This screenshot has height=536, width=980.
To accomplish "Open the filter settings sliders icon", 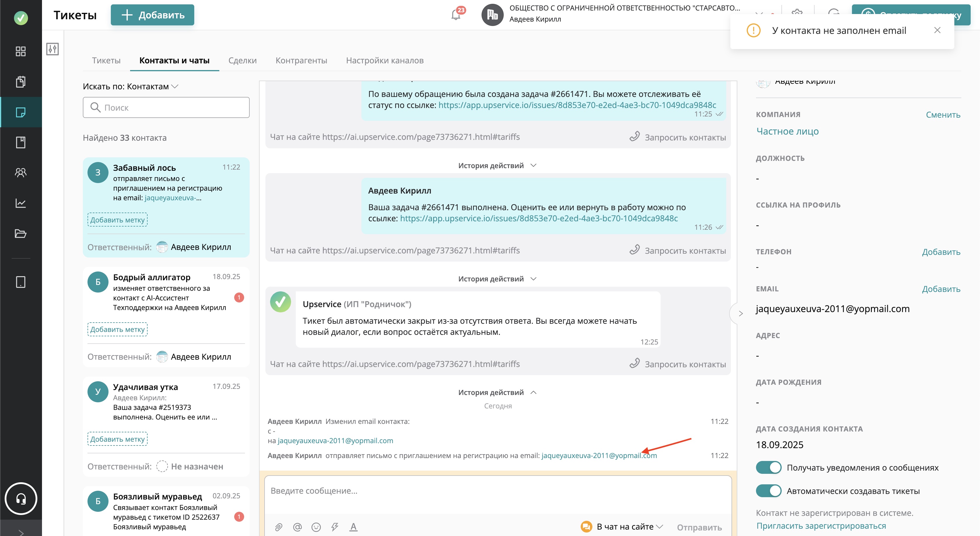I will pos(52,49).
